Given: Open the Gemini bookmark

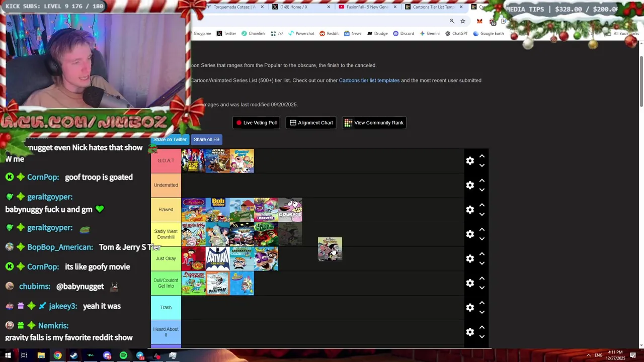Looking at the screenshot, I should tap(429, 34).
